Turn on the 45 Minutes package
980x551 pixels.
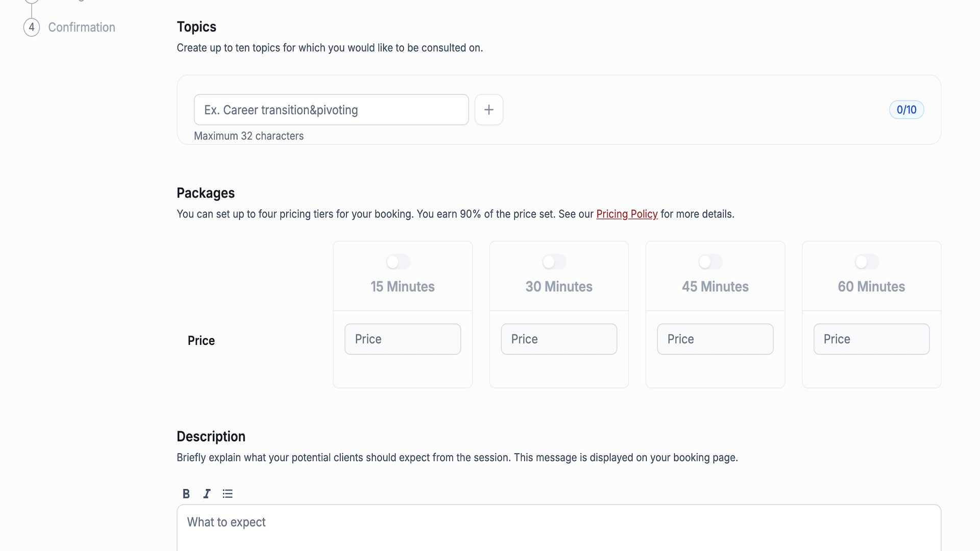coord(710,262)
